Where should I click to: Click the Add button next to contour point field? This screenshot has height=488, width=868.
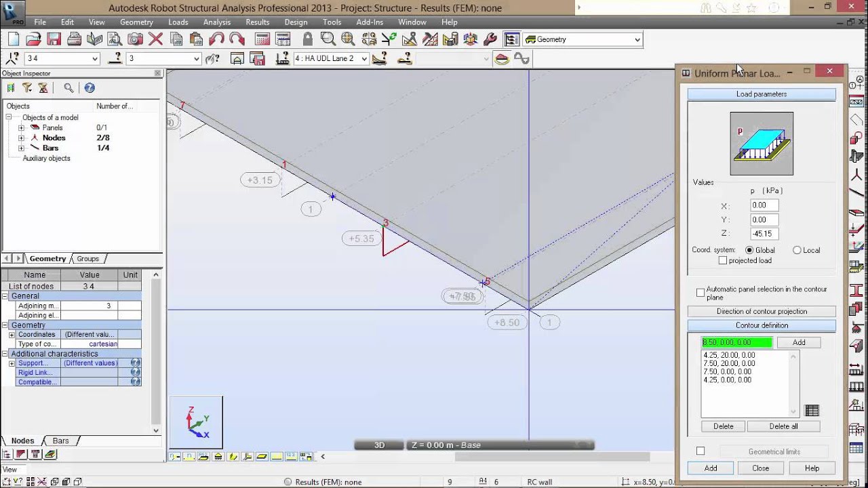[799, 342]
